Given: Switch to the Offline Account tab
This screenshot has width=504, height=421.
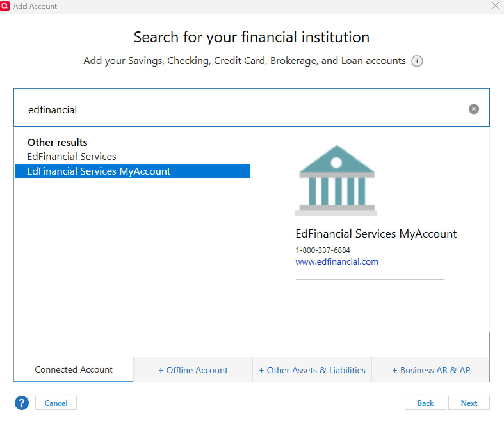Looking at the screenshot, I should tap(193, 370).
